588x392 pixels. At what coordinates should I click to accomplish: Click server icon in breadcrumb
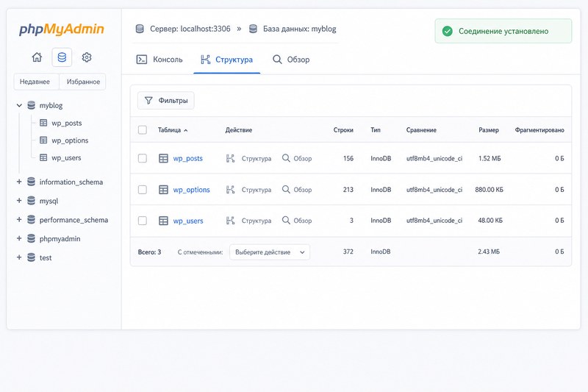(140, 29)
